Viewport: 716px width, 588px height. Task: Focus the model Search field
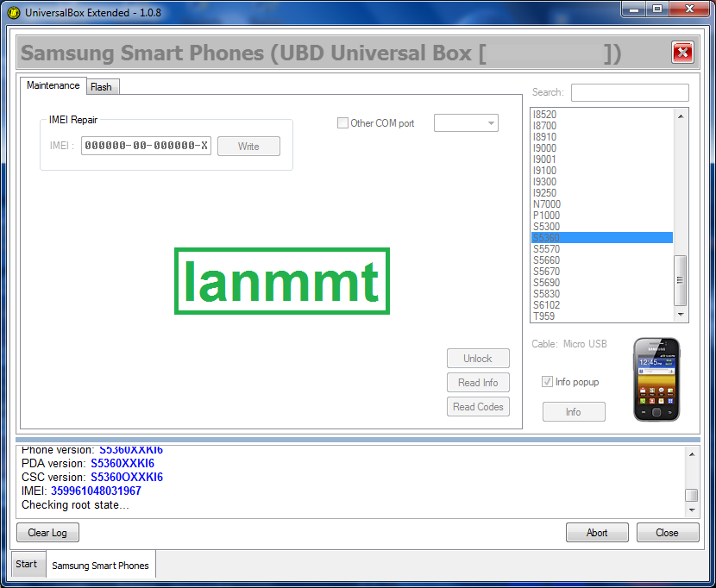[630, 92]
